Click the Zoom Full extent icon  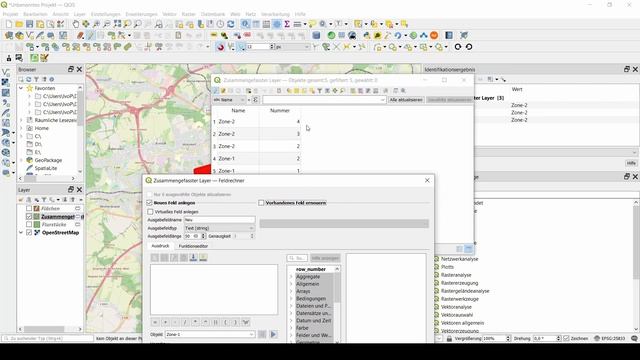click(x=117, y=24)
